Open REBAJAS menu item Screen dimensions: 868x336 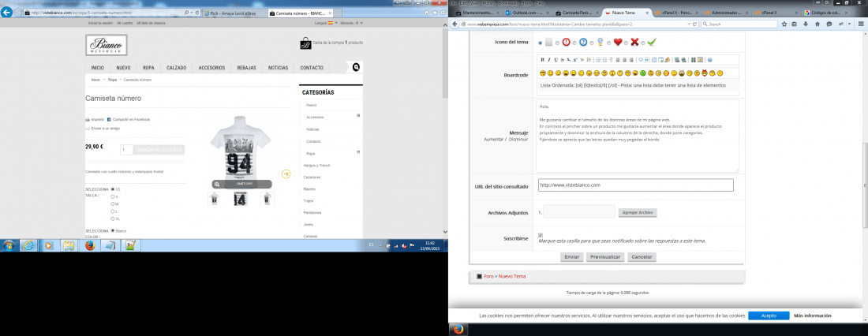[246, 68]
